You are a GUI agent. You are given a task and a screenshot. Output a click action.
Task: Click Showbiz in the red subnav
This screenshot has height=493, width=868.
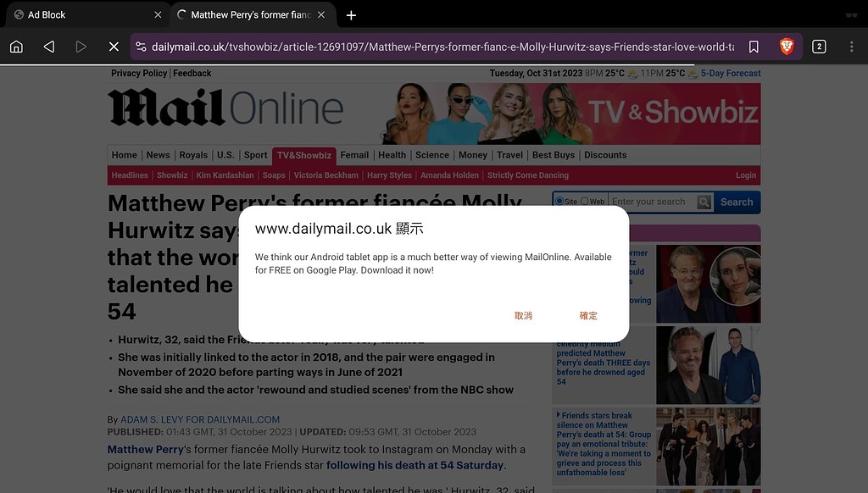(171, 174)
